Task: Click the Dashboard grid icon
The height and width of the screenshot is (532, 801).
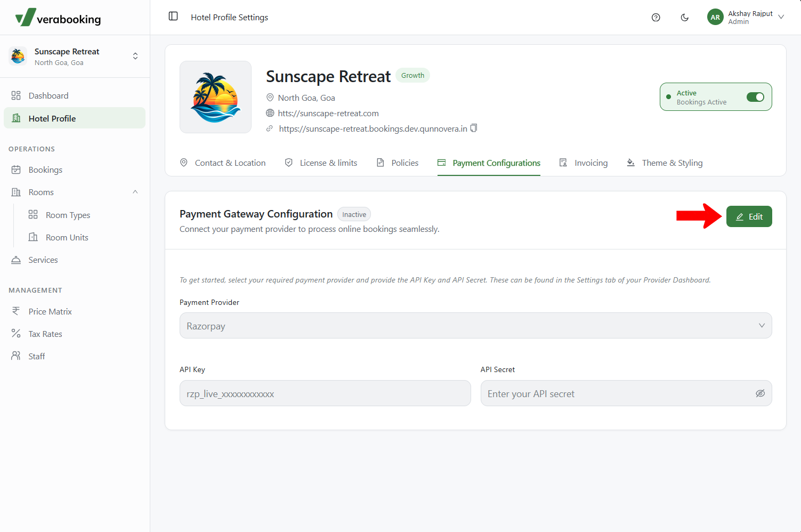Action: [16, 95]
